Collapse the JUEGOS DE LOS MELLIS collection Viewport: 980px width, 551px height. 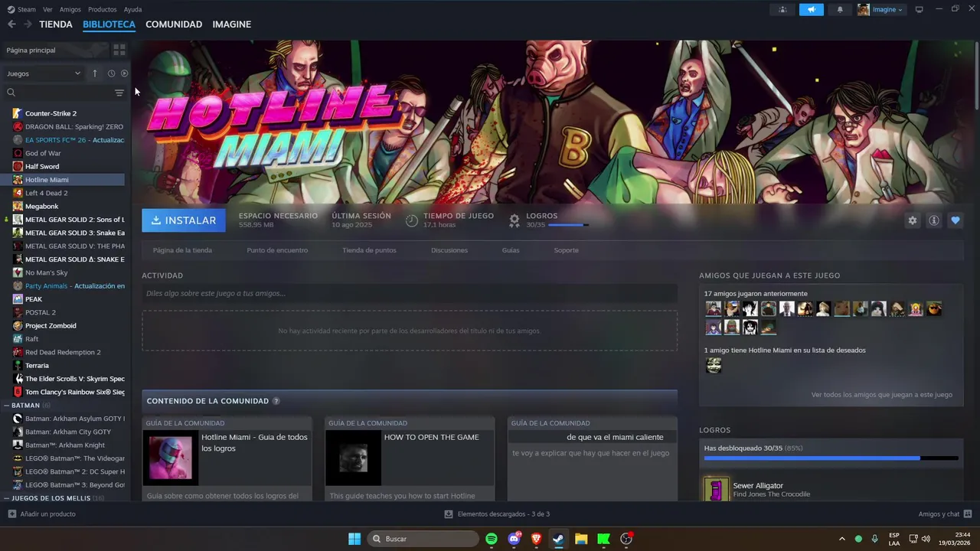7,498
